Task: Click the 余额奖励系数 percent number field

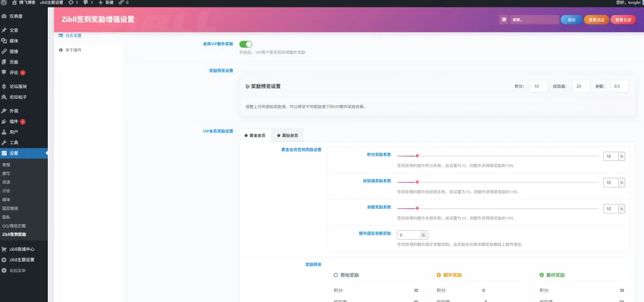Action: (611, 209)
